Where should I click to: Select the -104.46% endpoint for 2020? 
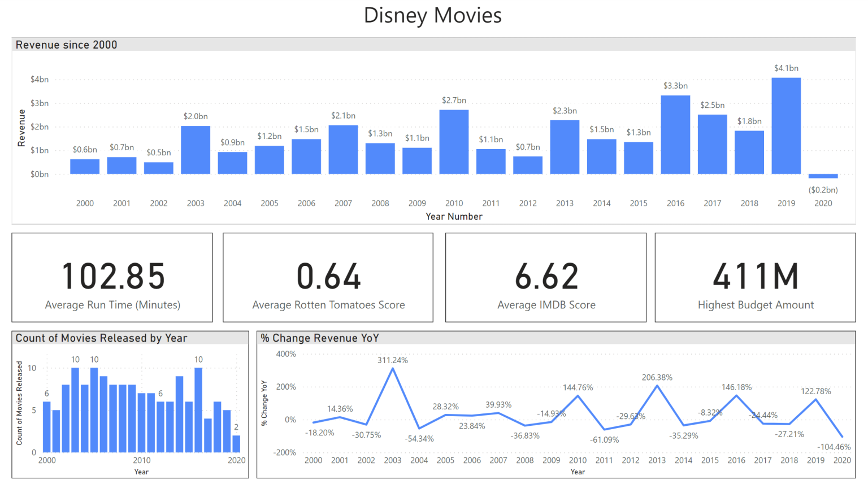coord(841,436)
